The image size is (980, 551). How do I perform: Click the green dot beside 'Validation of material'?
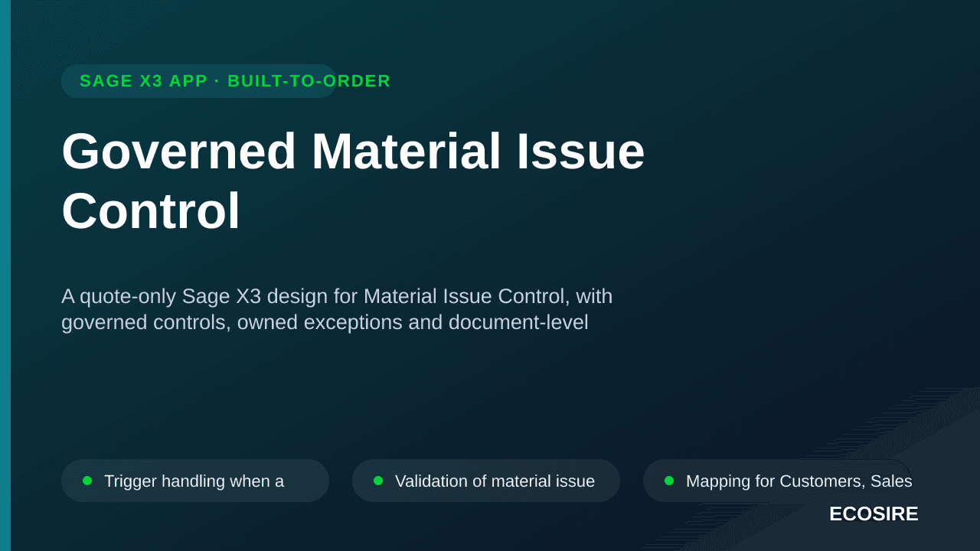coord(378,481)
